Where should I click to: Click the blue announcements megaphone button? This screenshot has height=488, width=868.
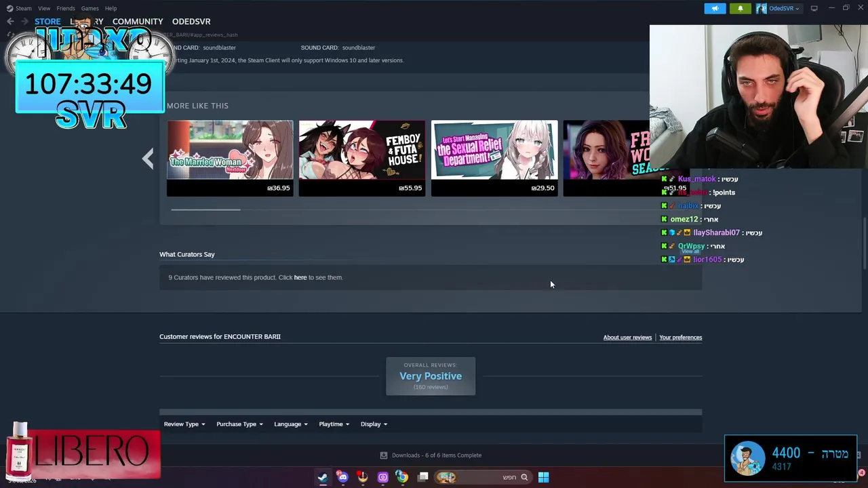[x=715, y=8]
